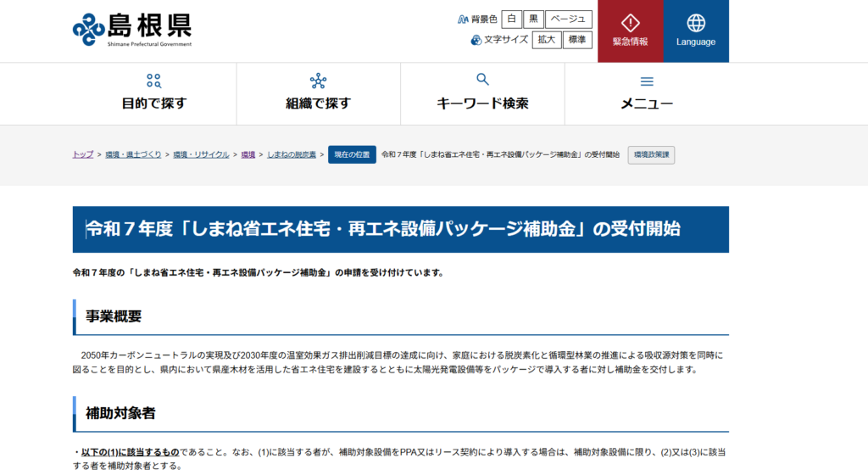This screenshot has width=868, height=475.
Task: Click the magnifier icon above キーワード検索
Action: (x=482, y=80)
